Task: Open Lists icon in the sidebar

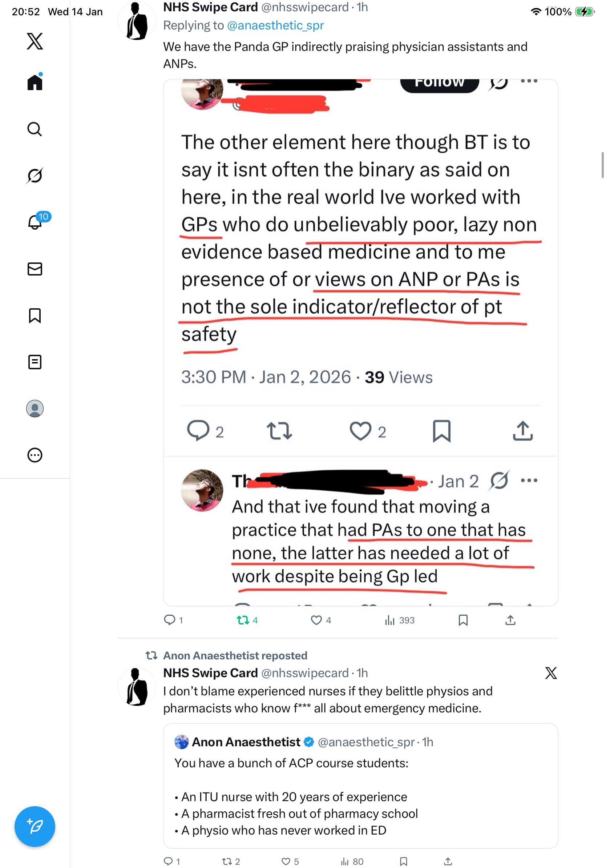Action: tap(35, 362)
